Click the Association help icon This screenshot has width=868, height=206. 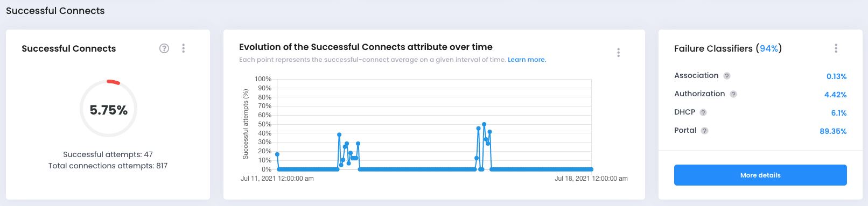coord(727,76)
